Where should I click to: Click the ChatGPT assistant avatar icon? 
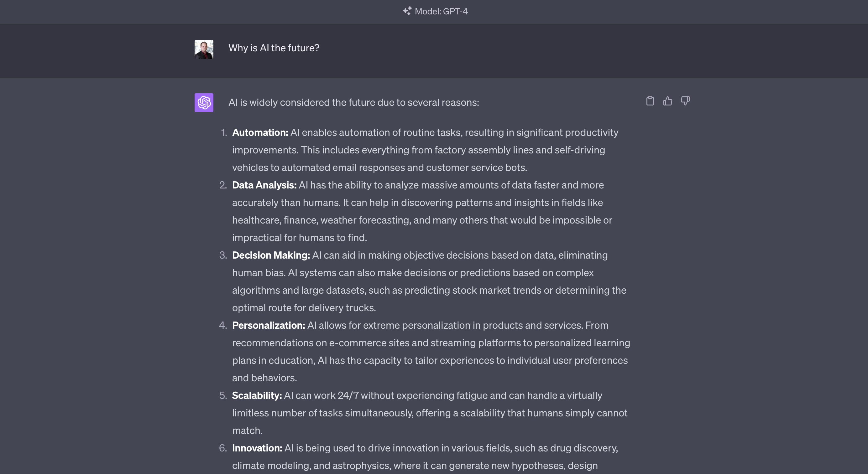(x=204, y=103)
